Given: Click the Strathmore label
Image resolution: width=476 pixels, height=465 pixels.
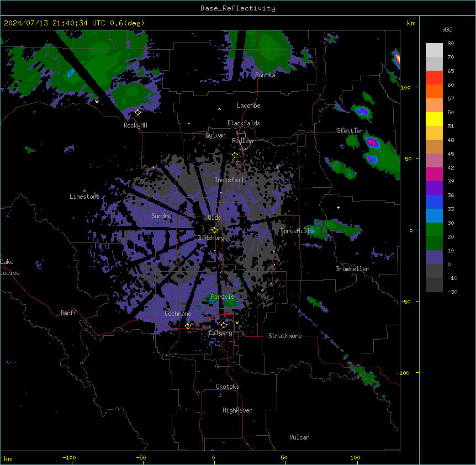Looking at the screenshot, I should tap(285, 336).
